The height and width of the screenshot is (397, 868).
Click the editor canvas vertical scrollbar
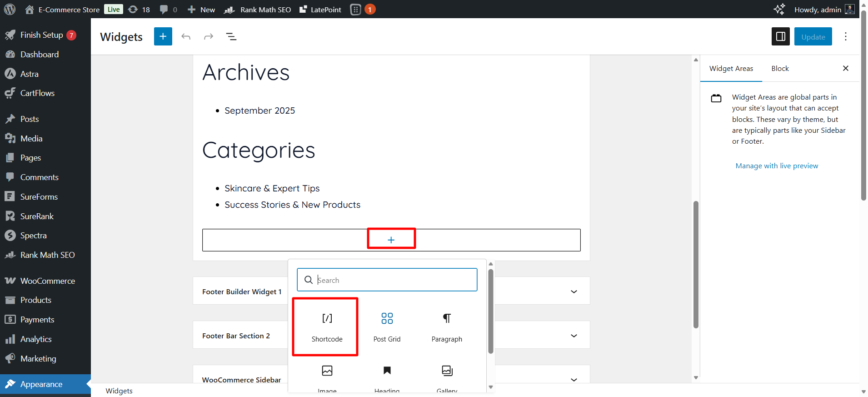click(x=696, y=265)
